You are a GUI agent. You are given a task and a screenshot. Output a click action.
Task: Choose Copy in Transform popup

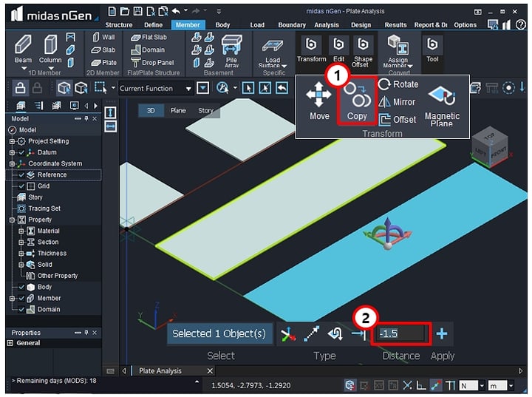pyautogui.click(x=357, y=101)
